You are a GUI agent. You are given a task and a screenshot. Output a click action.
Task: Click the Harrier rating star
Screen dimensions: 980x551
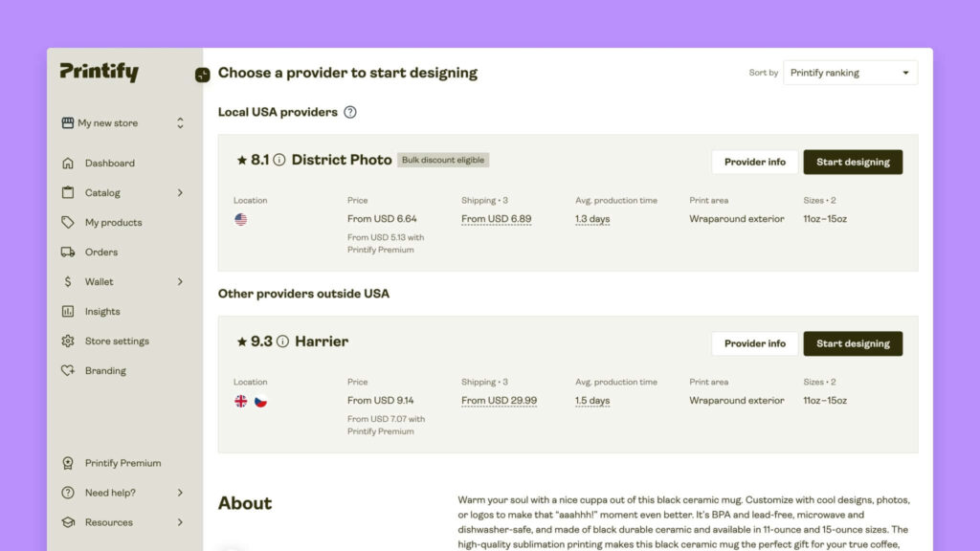coord(242,342)
